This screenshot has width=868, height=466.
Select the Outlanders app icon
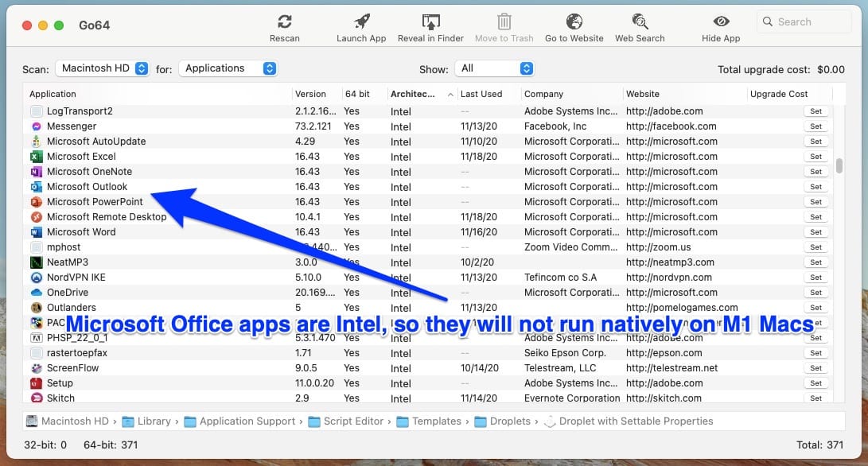click(37, 308)
